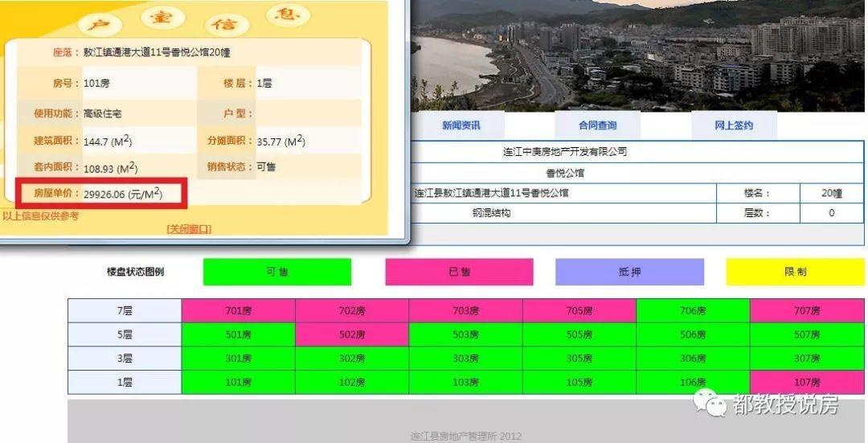Select room 303房
868x443 pixels.
(x=465, y=359)
